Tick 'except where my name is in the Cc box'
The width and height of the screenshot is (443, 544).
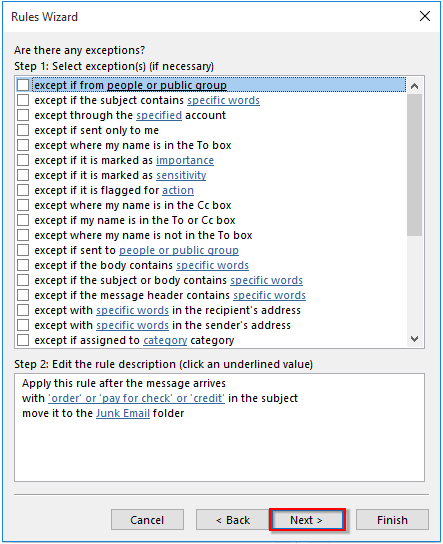[x=23, y=205]
